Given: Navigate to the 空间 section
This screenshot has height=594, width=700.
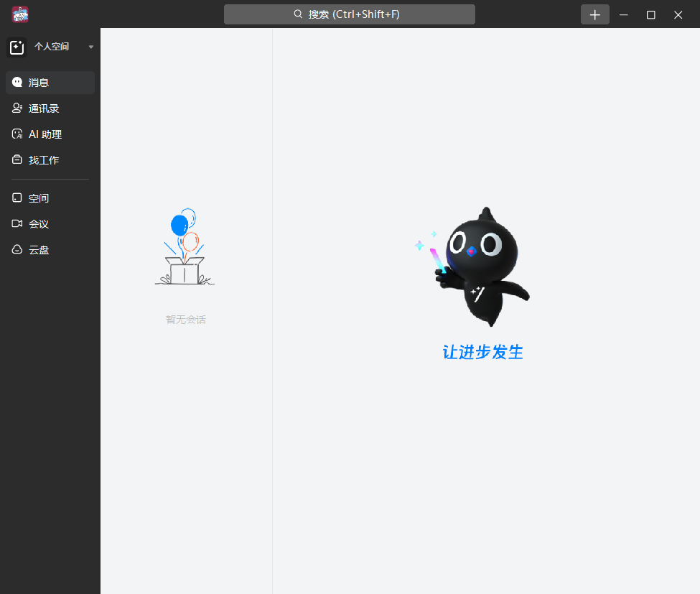Looking at the screenshot, I should 50,198.
